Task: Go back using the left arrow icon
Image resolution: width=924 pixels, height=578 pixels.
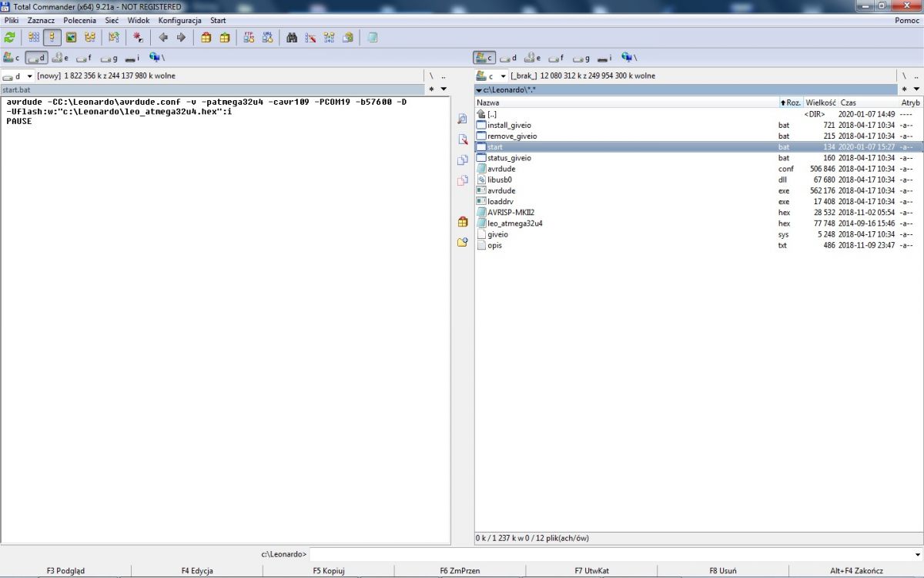Action: [162, 37]
